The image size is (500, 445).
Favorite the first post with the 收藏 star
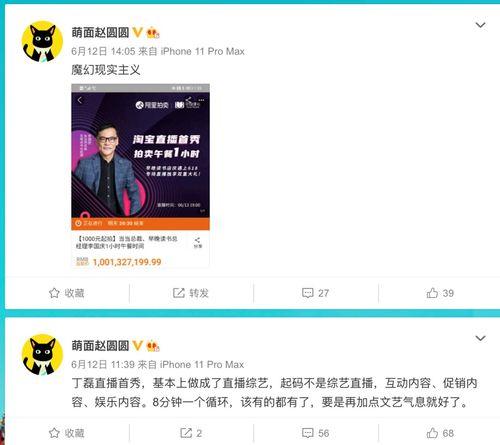[66, 293]
